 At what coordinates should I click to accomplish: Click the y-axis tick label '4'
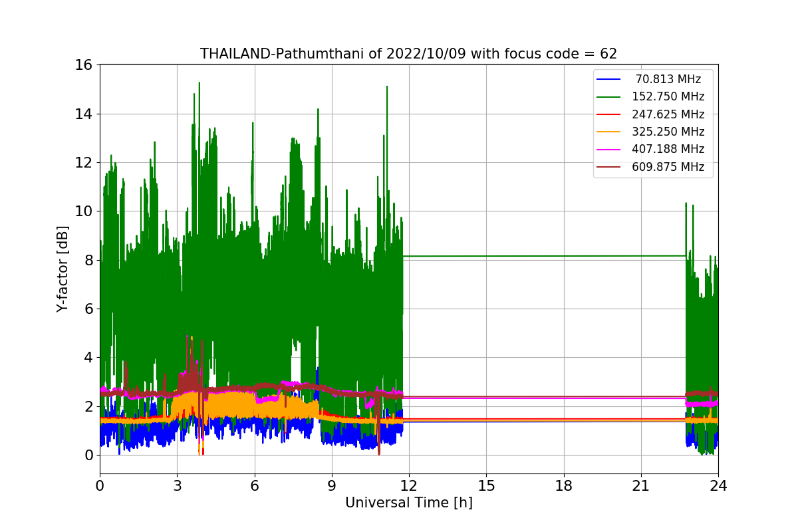coord(88,358)
